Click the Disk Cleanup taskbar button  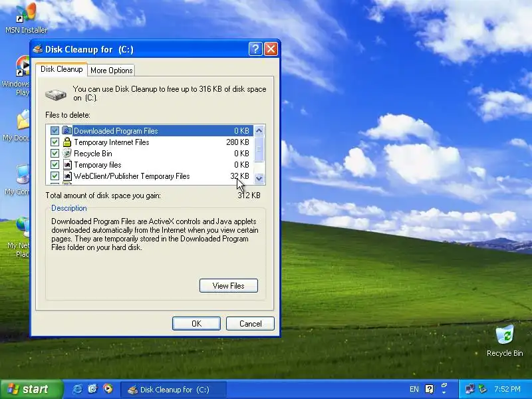(174, 390)
